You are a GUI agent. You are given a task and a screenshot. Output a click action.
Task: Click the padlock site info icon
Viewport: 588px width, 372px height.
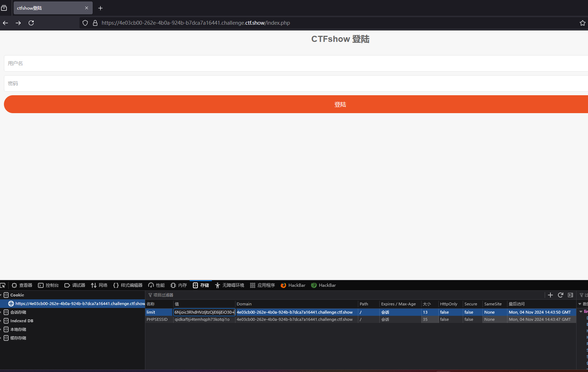click(x=95, y=23)
